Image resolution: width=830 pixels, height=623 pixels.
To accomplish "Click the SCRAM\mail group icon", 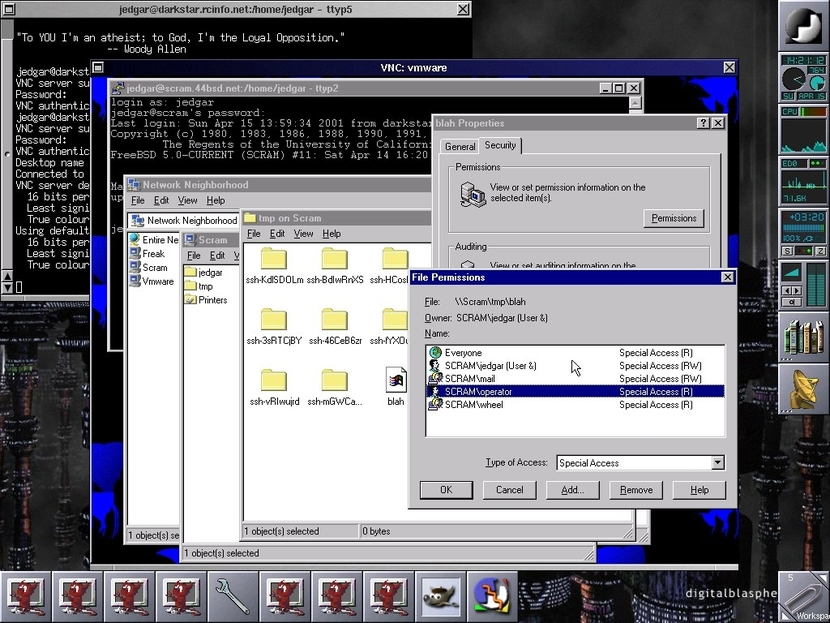I will click(435, 378).
